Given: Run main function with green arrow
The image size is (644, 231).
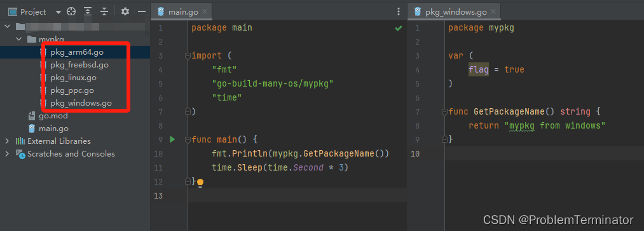Looking at the screenshot, I should [x=172, y=139].
